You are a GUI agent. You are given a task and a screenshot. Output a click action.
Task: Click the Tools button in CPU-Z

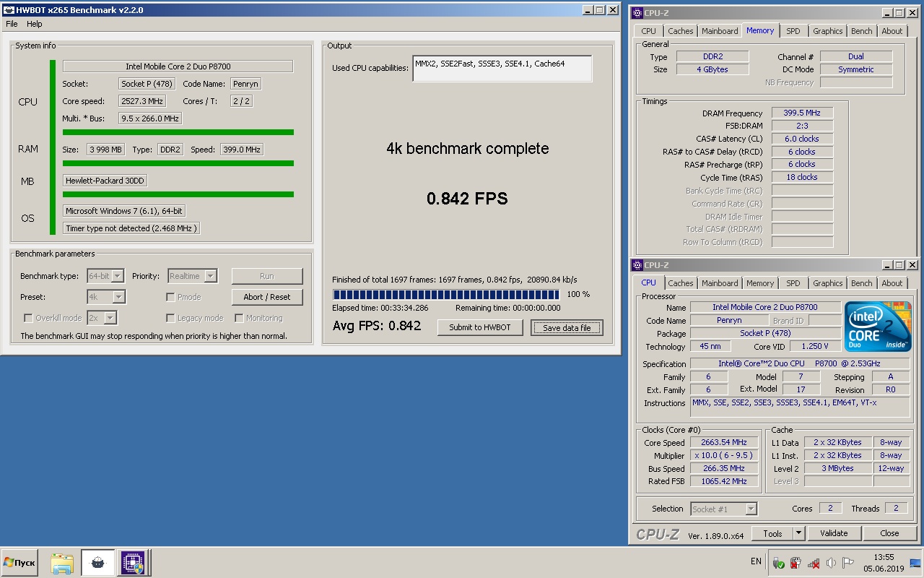coord(772,534)
